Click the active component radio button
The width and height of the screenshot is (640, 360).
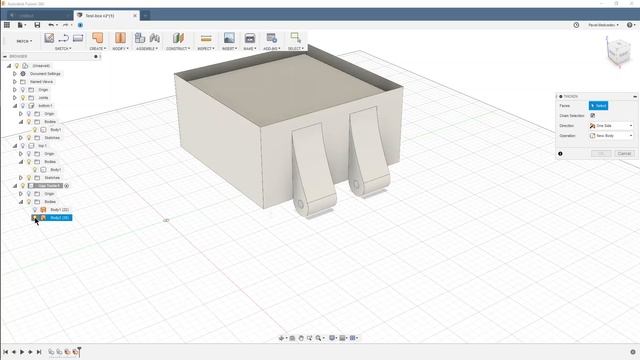[67, 186]
